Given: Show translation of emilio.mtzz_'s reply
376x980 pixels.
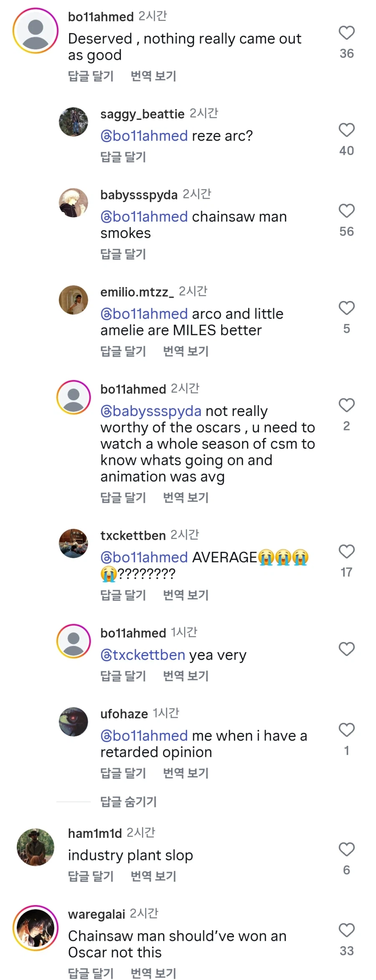Looking at the screenshot, I should pos(185,351).
